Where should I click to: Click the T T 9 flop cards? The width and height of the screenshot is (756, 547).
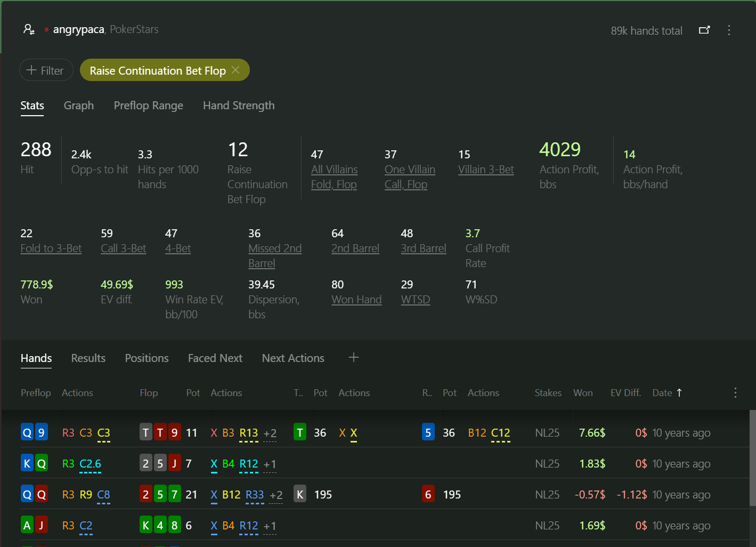(160, 432)
